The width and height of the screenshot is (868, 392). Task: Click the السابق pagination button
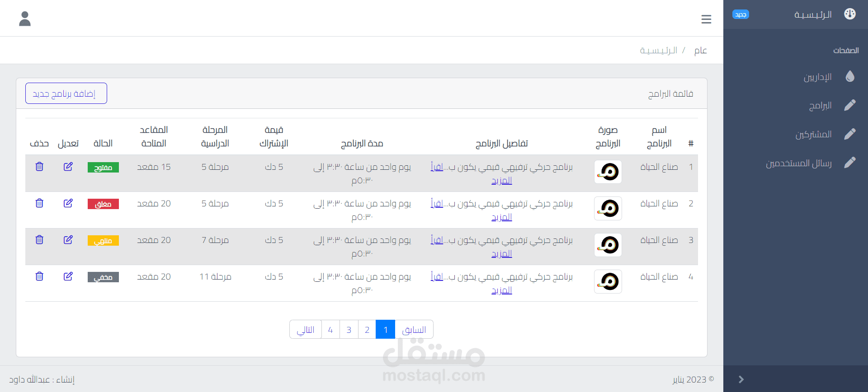[x=414, y=329]
